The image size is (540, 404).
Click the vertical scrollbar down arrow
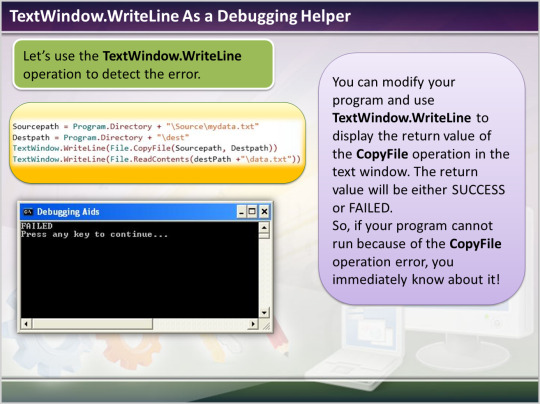[x=264, y=313]
